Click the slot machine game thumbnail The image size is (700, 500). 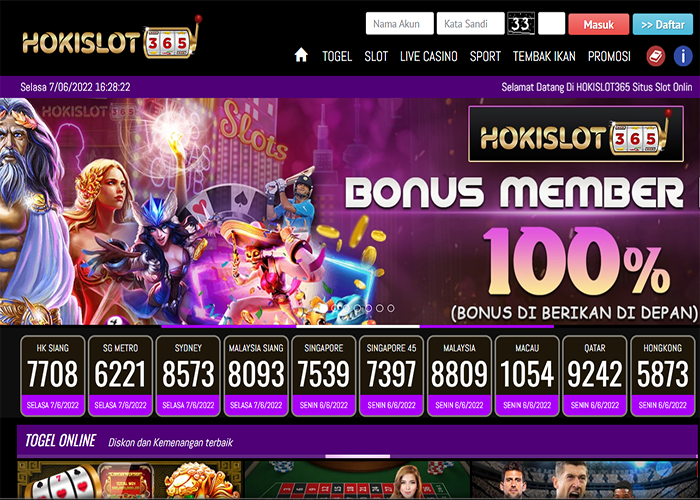[129, 480]
